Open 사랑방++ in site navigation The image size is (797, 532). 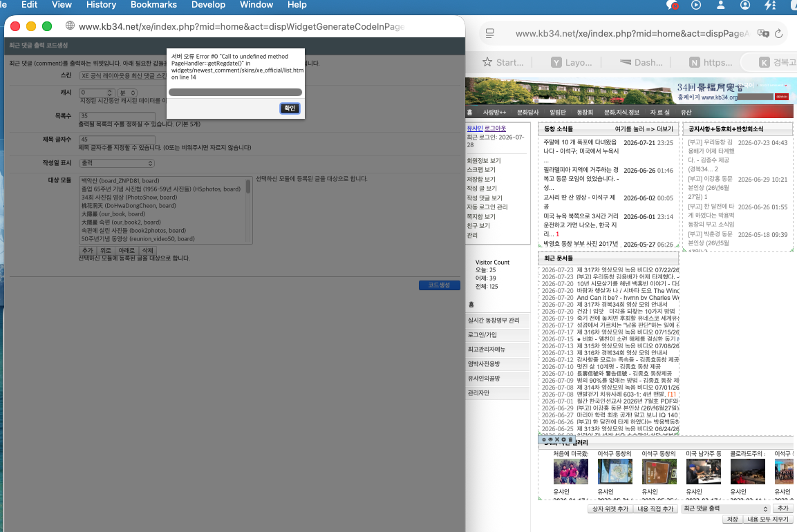[494, 113]
